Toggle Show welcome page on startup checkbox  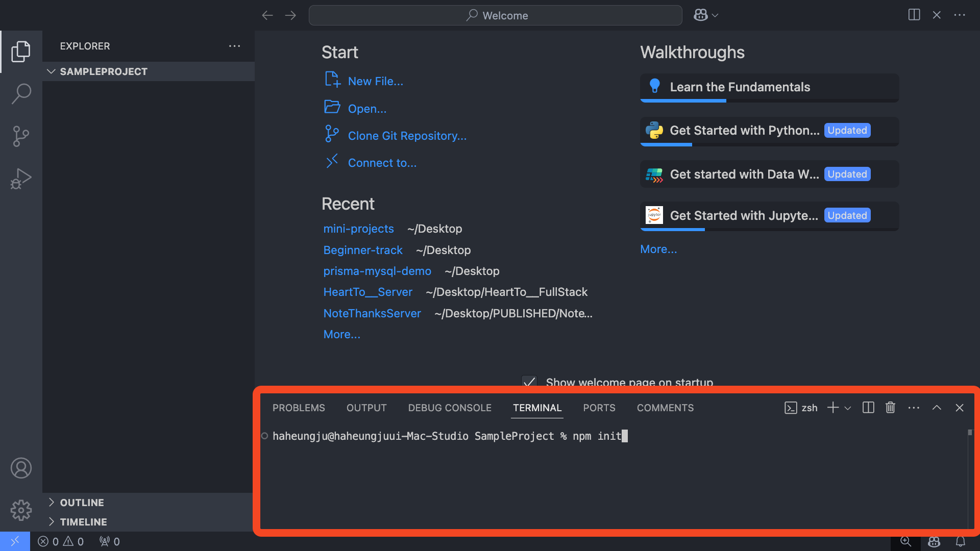tap(529, 382)
